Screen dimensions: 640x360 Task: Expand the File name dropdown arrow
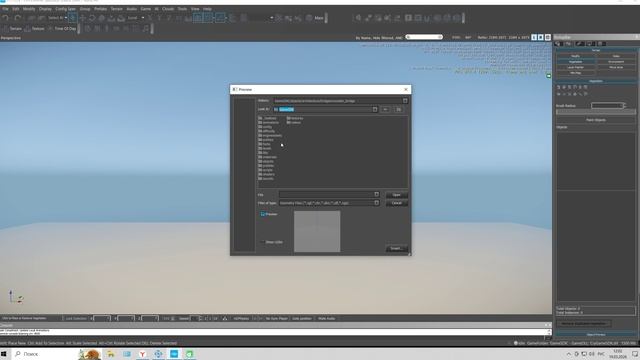pos(376,195)
